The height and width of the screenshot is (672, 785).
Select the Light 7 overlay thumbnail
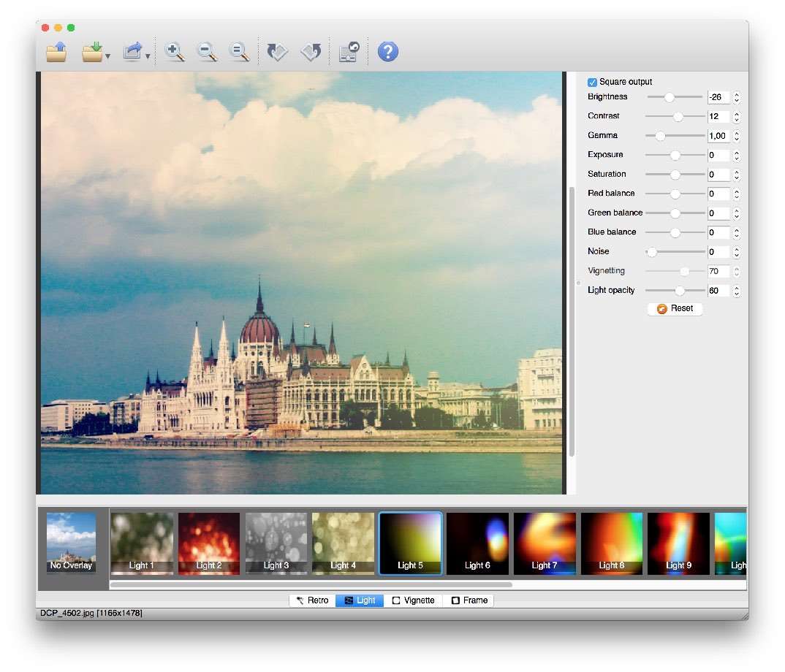(545, 543)
